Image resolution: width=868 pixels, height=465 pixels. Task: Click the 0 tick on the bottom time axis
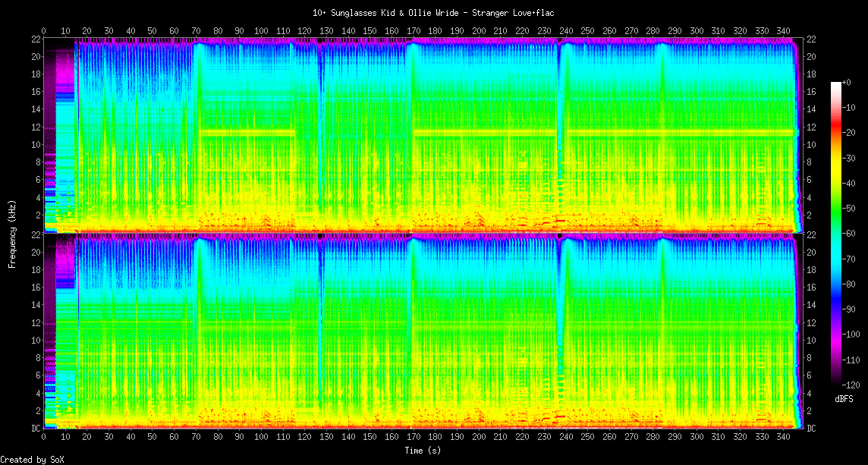(x=44, y=438)
